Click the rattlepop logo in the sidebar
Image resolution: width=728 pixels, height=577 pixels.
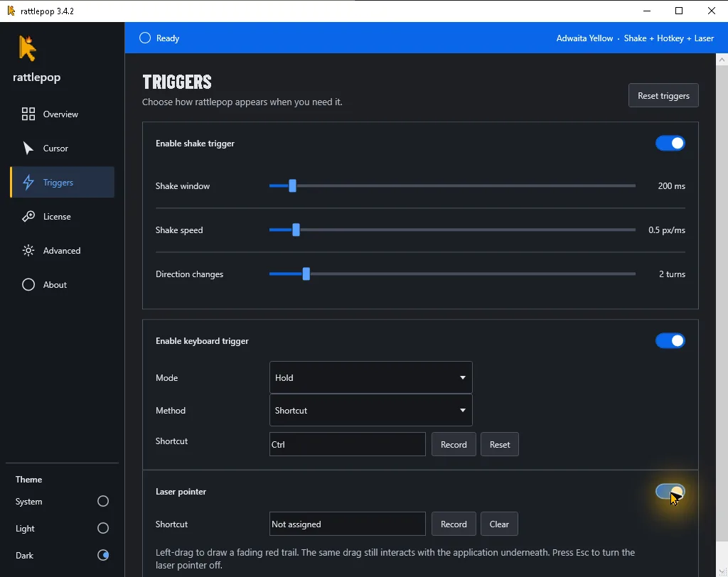click(28, 48)
